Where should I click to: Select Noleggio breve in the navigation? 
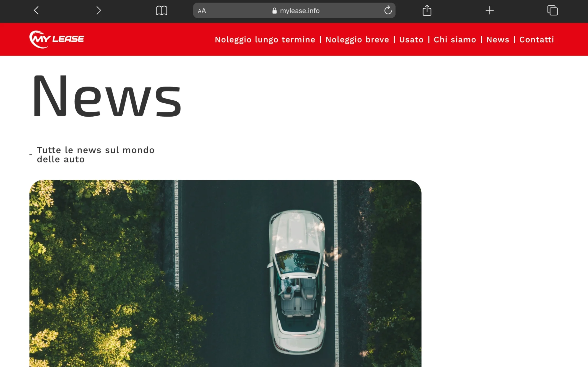point(357,40)
